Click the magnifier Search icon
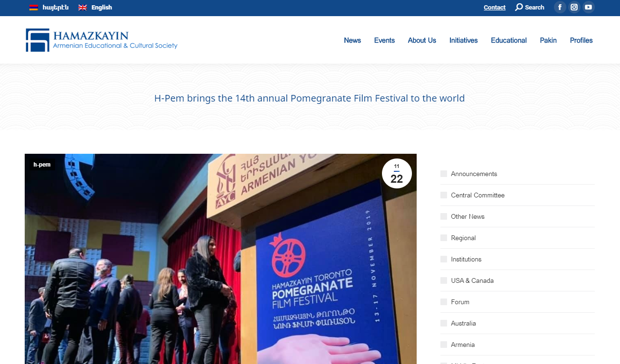This screenshot has width=620, height=364. point(519,7)
